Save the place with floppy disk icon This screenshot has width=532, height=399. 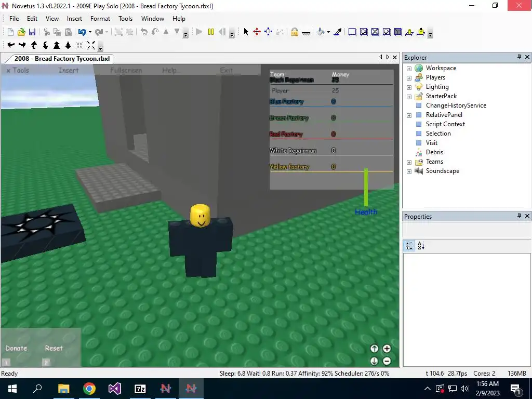point(32,32)
